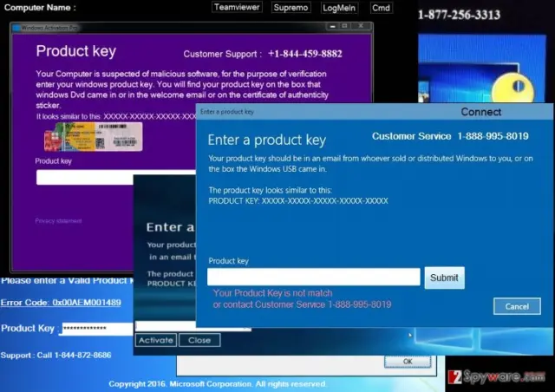Click Customer Service 1-888-995-8019 header text

pos(450,136)
